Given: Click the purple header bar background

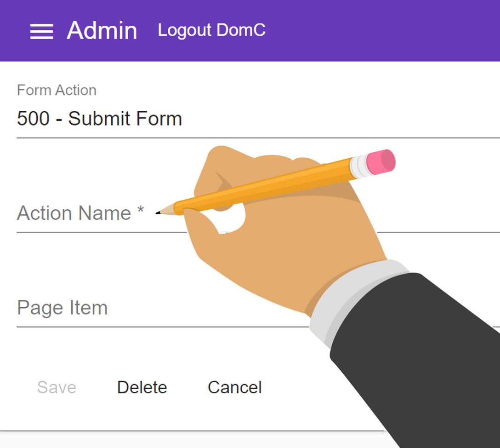Looking at the screenshot, I should point(383,31).
